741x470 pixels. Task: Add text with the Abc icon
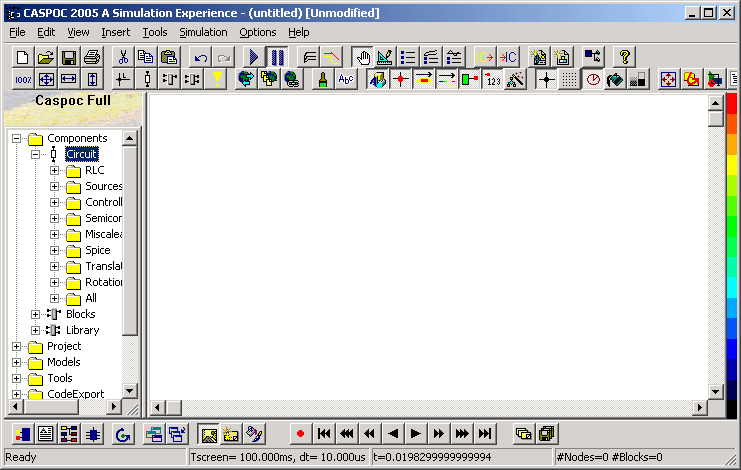(x=346, y=79)
